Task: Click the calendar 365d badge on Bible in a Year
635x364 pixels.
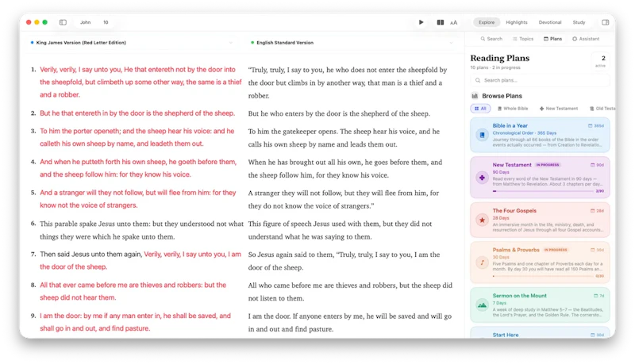Action: point(596,126)
